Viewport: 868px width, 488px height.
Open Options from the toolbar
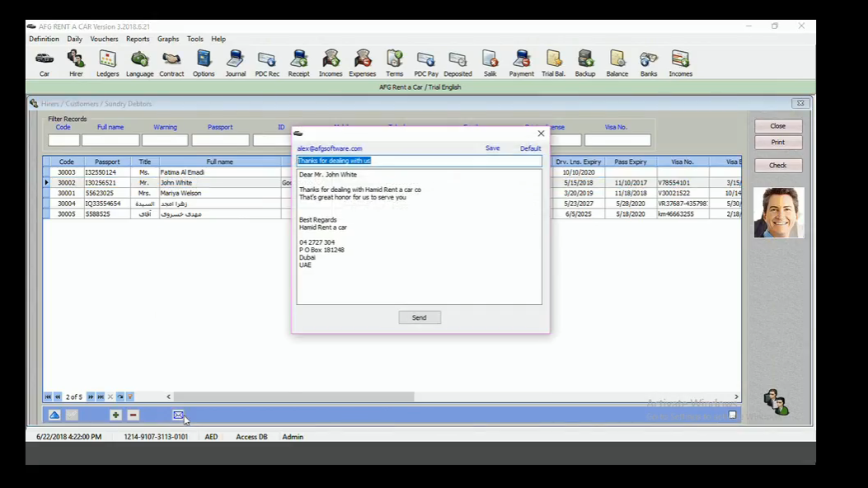pyautogui.click(x=203, y=63)
